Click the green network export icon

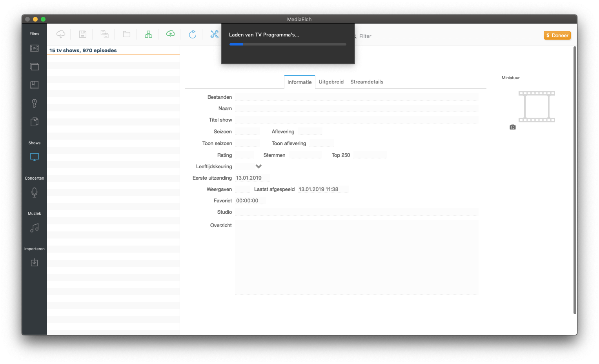148,34
